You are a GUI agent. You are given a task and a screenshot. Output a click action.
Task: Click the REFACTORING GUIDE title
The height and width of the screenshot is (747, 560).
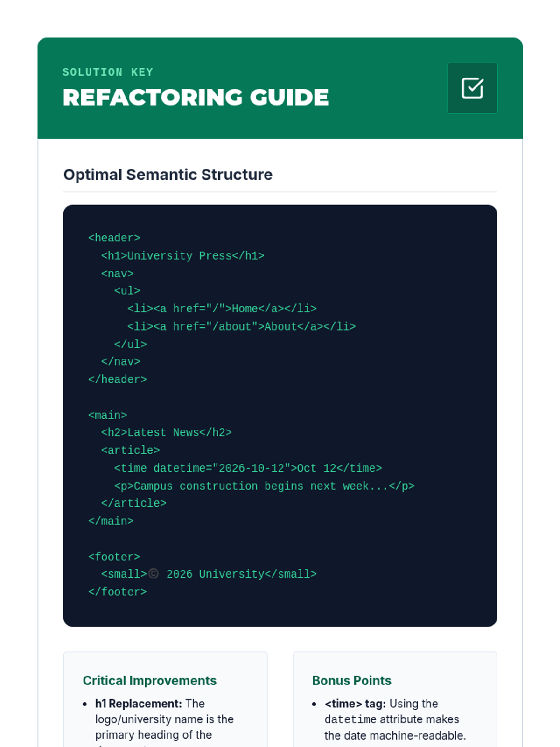196,98
